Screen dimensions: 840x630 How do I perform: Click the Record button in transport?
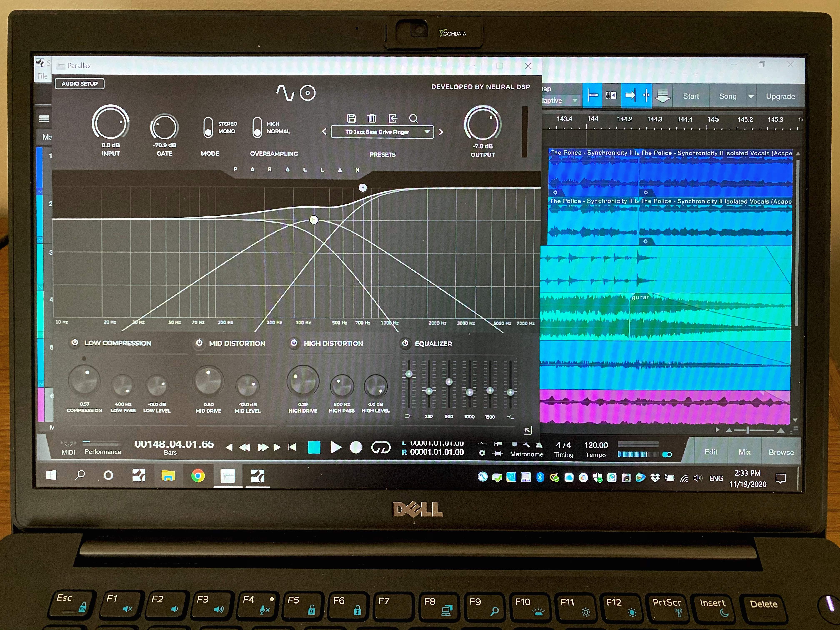[x=356, y=447]
